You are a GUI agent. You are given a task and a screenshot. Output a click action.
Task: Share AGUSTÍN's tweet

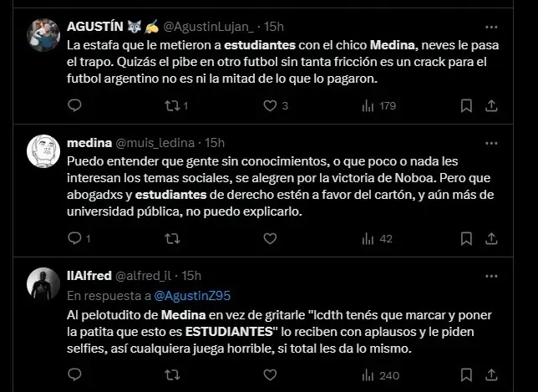[492, 106]
